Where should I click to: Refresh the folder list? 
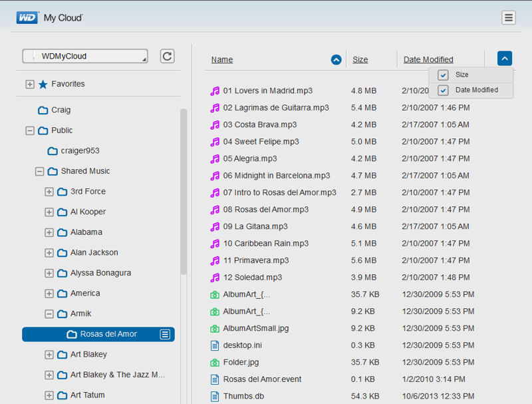pyautogui.click(x=168, y=56)
